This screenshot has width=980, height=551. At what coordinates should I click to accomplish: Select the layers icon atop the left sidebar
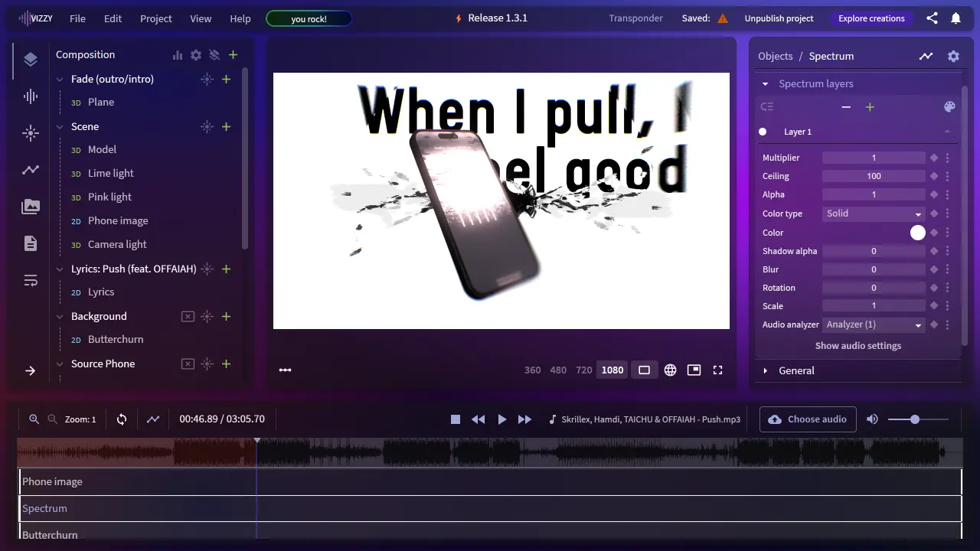click(29, 58)
